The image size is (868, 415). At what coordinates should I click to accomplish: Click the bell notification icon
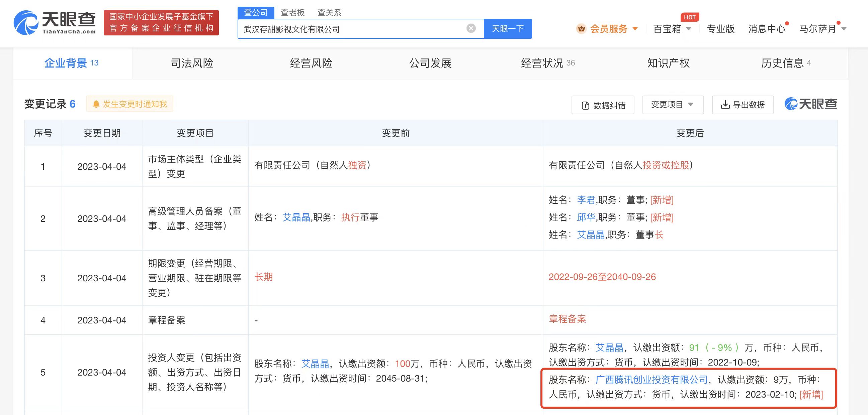pos(96,104)
